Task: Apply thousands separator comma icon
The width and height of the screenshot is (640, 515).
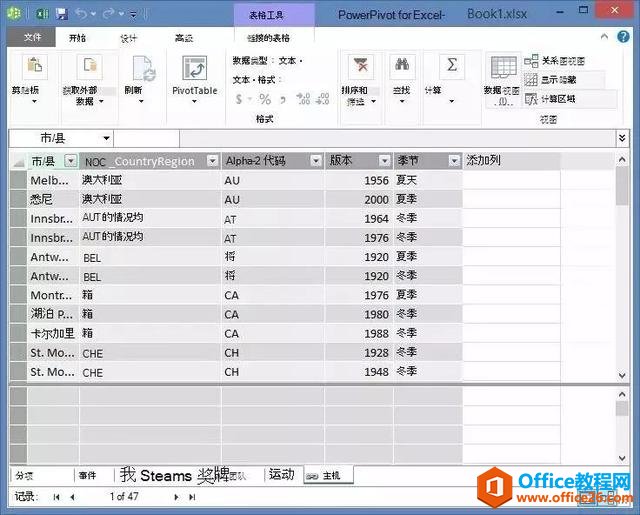Action: pyautogui.click(x=283, y=99)
